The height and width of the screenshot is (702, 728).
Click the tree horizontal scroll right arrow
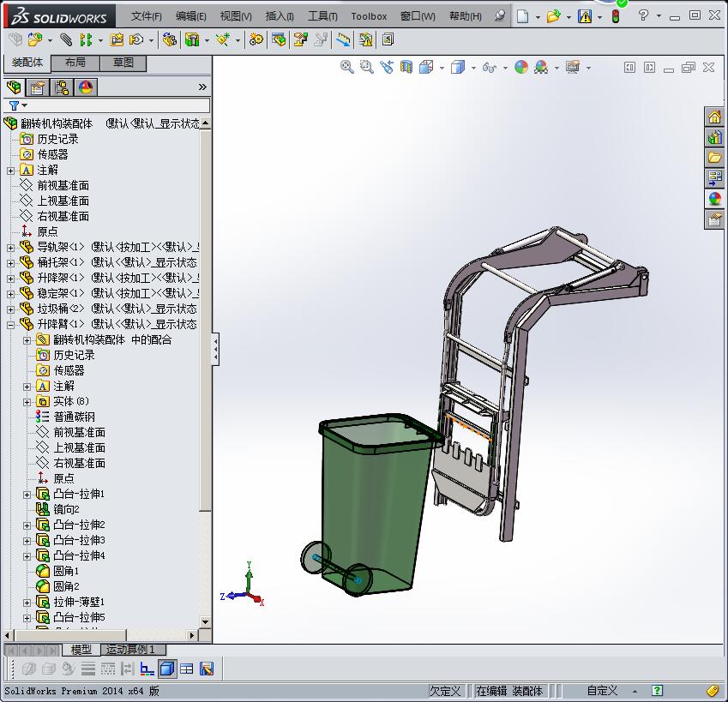pyautogui.click(x=192, y=635)
